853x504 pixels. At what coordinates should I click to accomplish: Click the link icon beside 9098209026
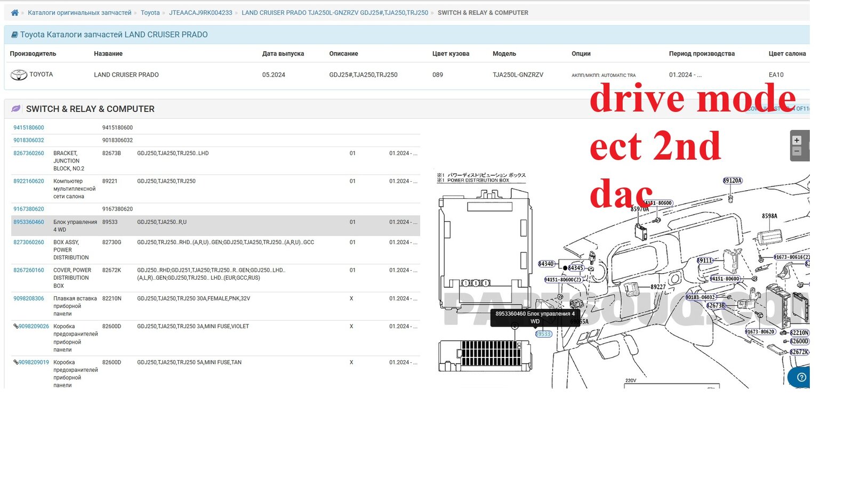click(x=16, y=327)
